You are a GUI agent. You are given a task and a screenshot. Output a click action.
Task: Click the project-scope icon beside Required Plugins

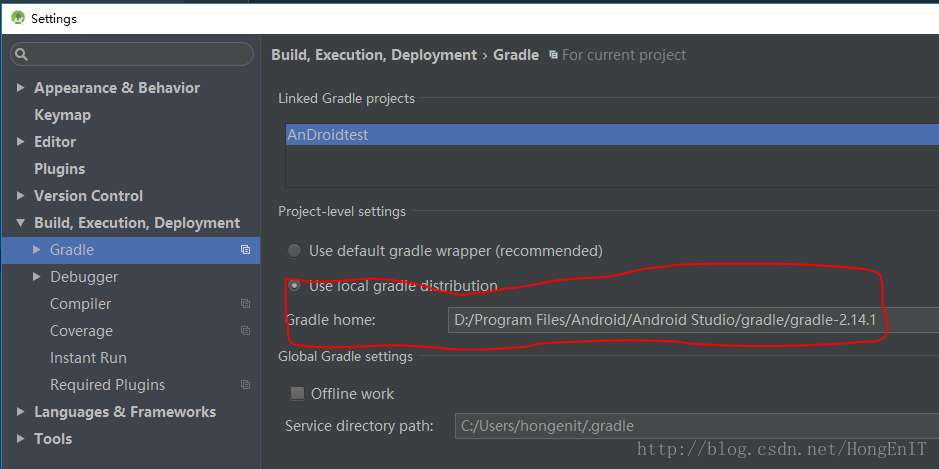[x=245, y=385]
